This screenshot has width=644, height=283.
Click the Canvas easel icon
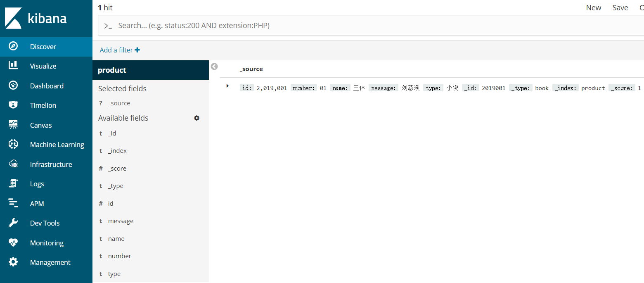(13, 125)
